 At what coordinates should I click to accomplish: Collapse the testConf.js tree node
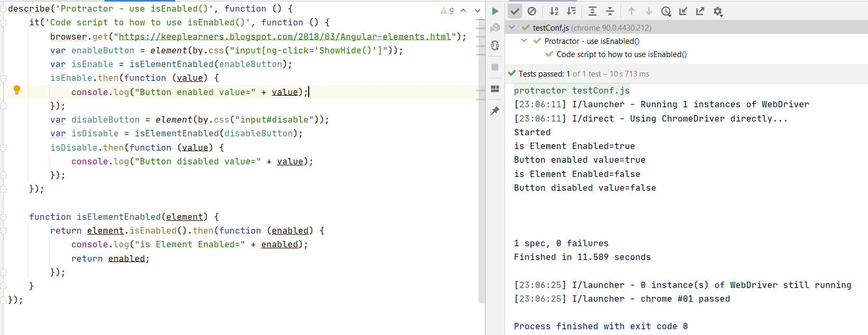tap(512, 27)
